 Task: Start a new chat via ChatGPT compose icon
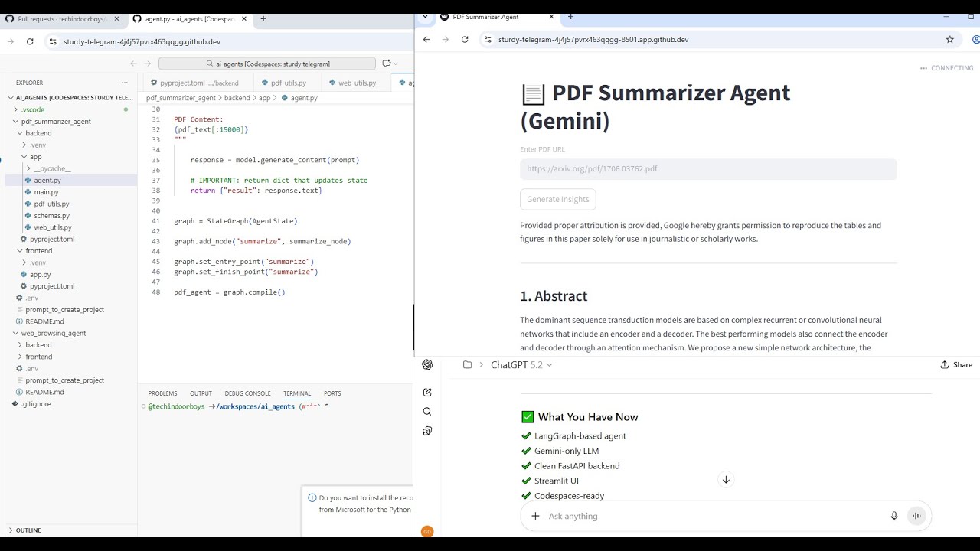pyautogui.click(x=427, y=392)
